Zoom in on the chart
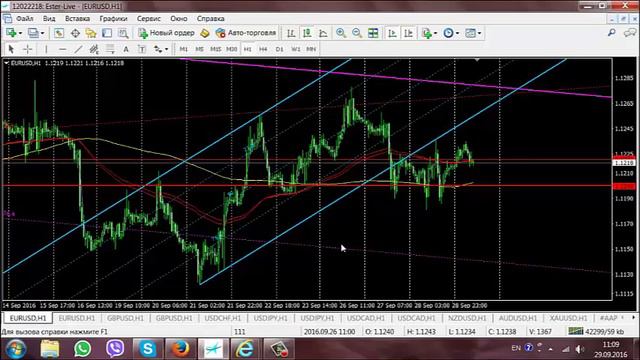Screen dimensions: 640x360 (x=341, y=33)
